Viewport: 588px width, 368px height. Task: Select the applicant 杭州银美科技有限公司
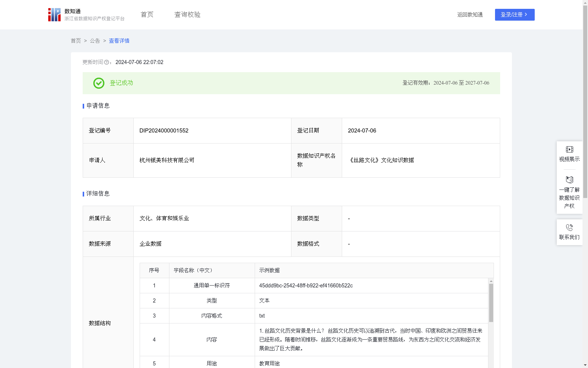167,160
